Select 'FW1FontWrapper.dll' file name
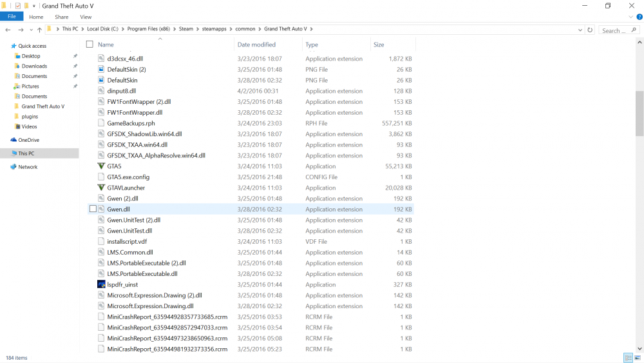The height and width of the screenshot is (363, 644). (x=135, y=112)
